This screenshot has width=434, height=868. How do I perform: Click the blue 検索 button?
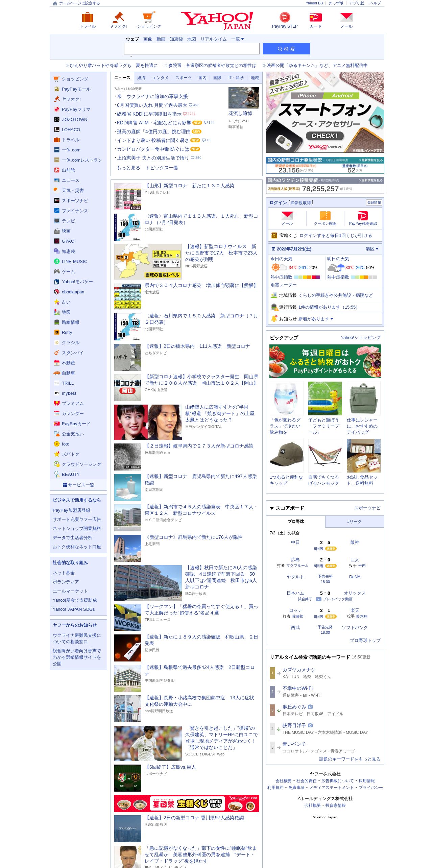tap(286, 49)
